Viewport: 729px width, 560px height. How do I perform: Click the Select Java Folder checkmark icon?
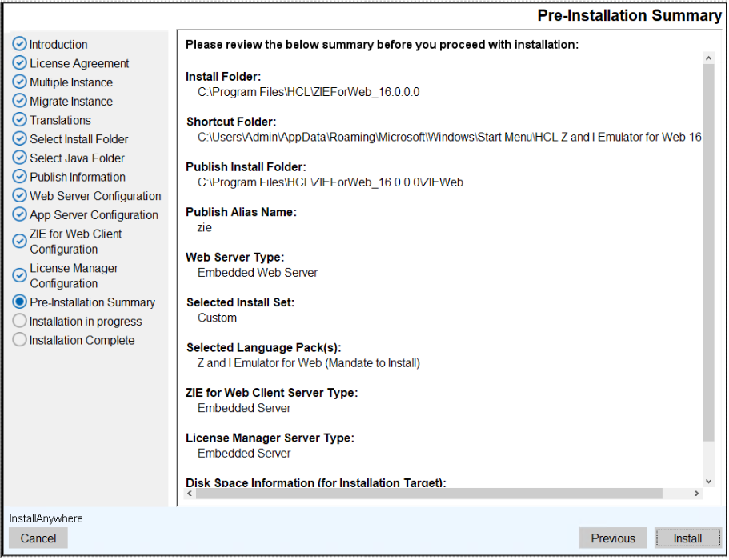pos(20,158)
